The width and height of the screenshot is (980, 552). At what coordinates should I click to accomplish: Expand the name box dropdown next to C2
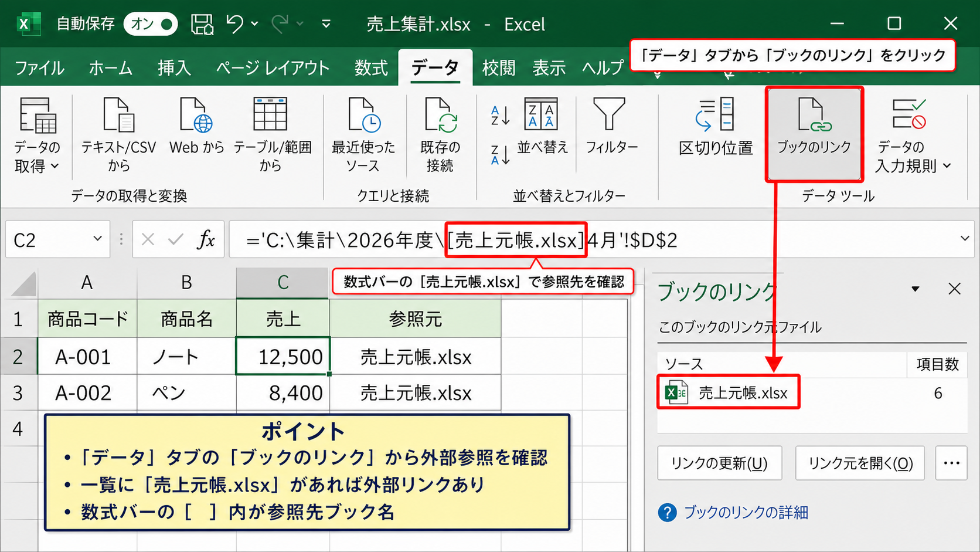(x=97, y=239)
